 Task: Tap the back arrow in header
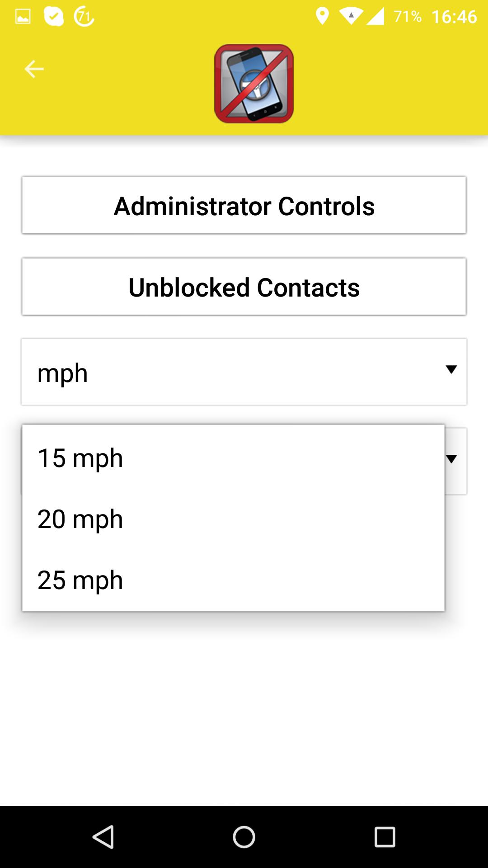point(34,69)
